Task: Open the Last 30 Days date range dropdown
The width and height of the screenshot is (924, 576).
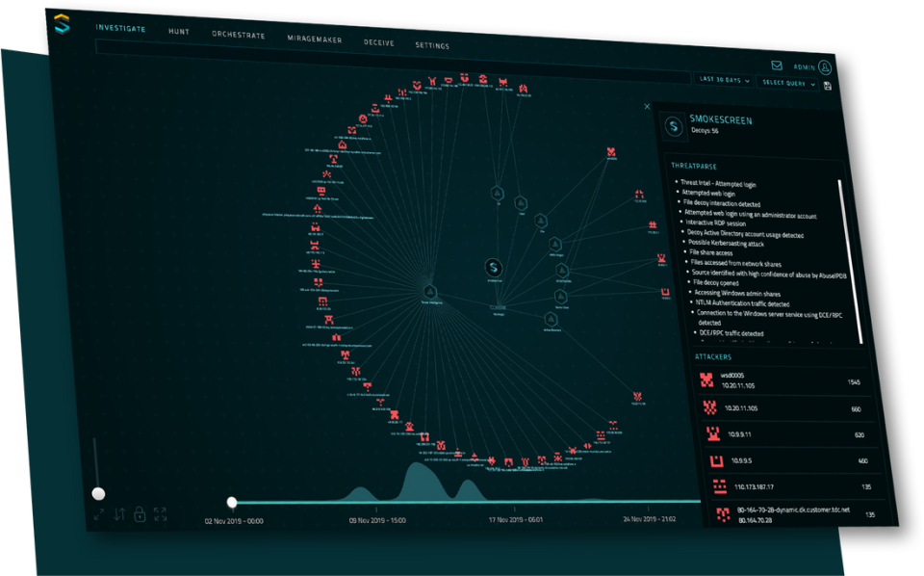Action: (x=722, y=80)
